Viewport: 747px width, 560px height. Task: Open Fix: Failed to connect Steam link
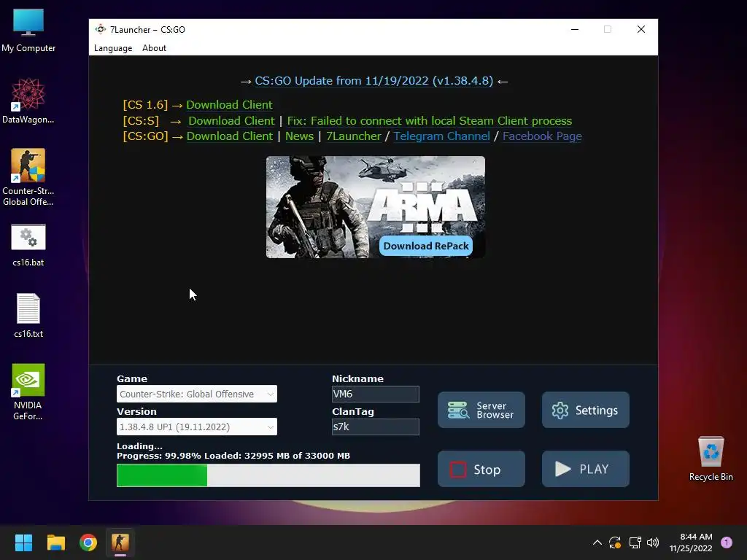pos(429,121)
